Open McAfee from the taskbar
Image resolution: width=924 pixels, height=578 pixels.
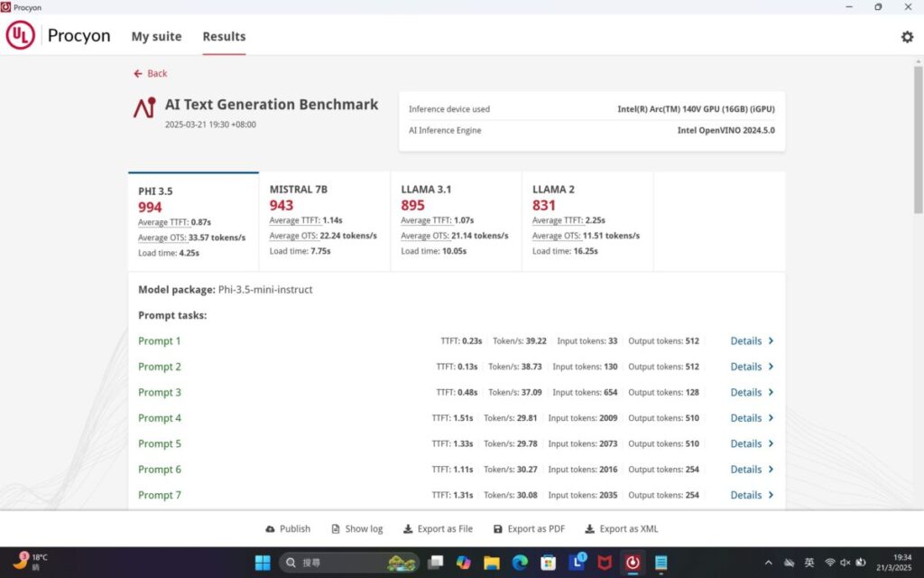605,563
